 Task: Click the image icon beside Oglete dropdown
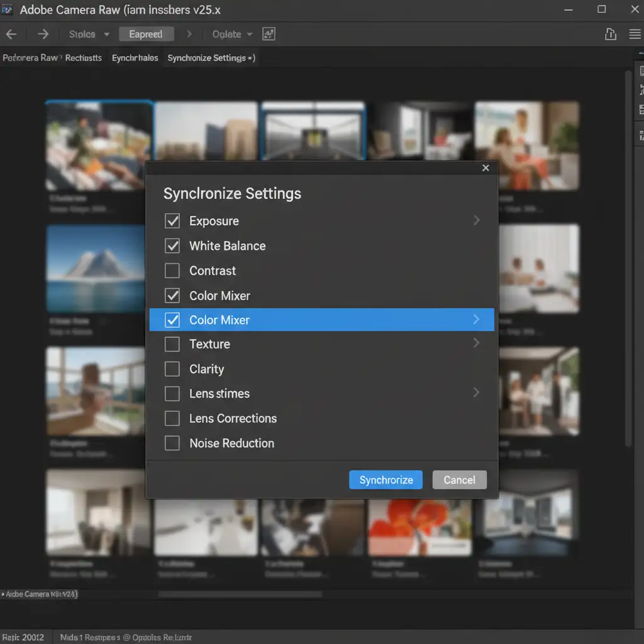tap(269, 34)
